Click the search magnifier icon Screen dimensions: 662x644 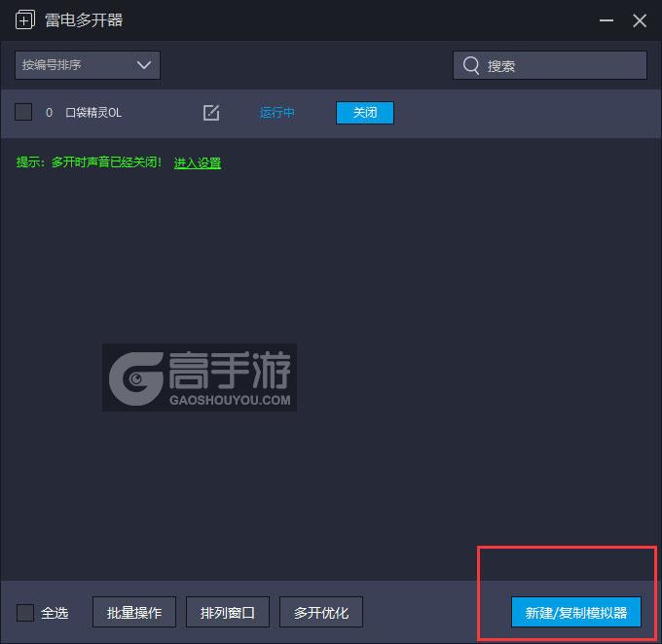click(471, 65)
